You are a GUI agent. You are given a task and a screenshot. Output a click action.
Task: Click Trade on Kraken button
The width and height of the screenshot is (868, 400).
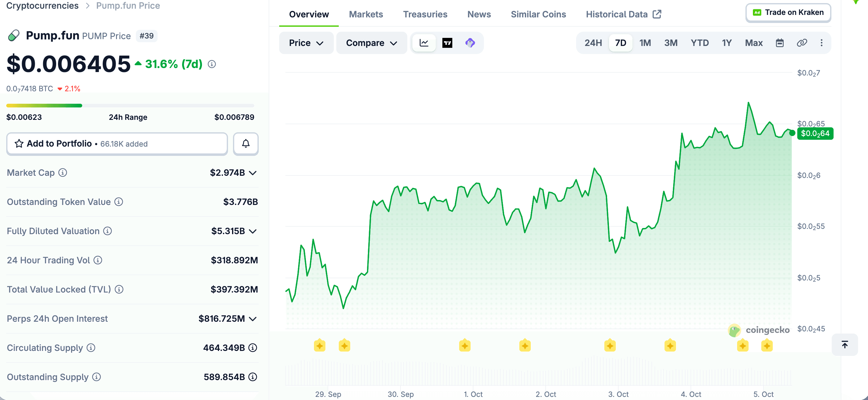pos(788,13)
